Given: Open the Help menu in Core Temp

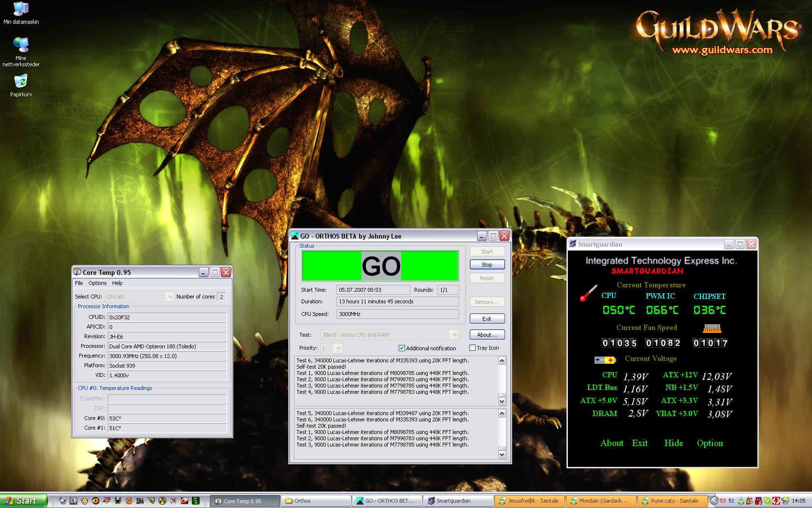Looking at the screenshot, I should coord(117,283).
